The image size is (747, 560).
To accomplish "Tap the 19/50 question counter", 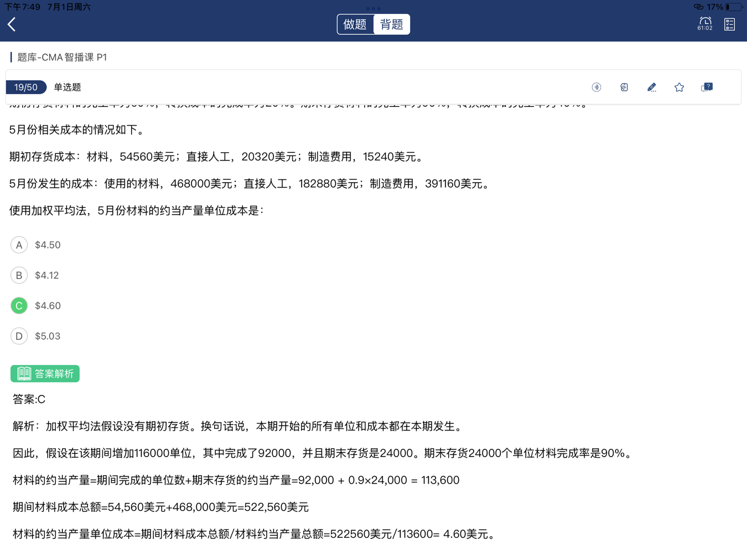I will (x=26, y=87).
